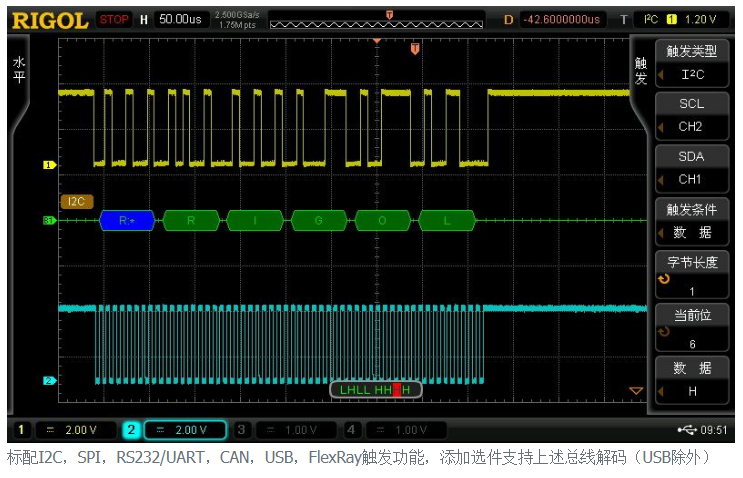This screenshot has width=743, height=478.
Task: Select the 50.00us horizontal timebase value
Action: [x=180, y=19]
